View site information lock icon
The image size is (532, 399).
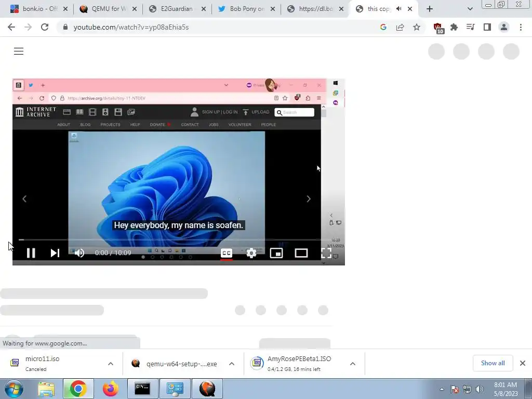65,27
